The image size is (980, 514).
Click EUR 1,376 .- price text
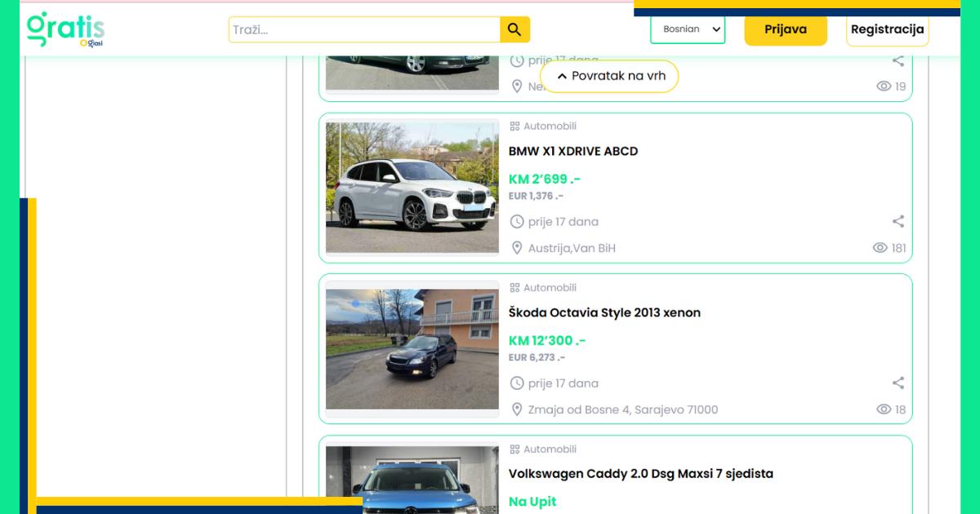tap(536, 196)
